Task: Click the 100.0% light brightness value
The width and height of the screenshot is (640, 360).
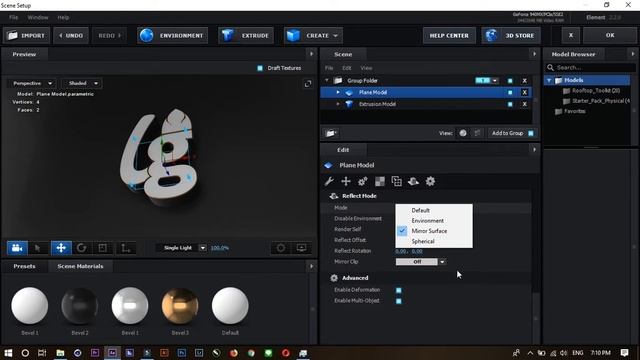Action: point(220,248)
